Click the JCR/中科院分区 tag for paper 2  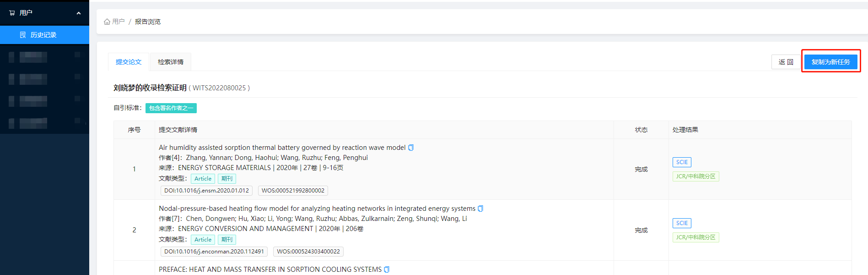(x=695, y=237)
